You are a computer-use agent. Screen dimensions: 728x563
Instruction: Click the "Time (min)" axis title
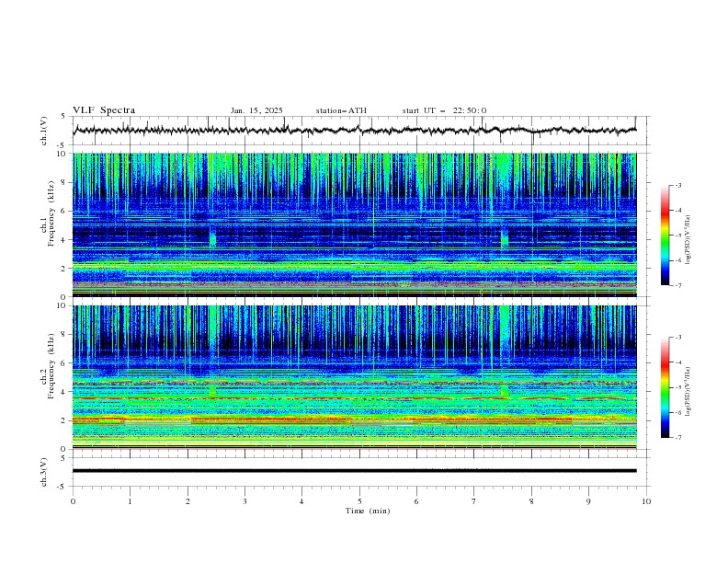pos(368,511)
